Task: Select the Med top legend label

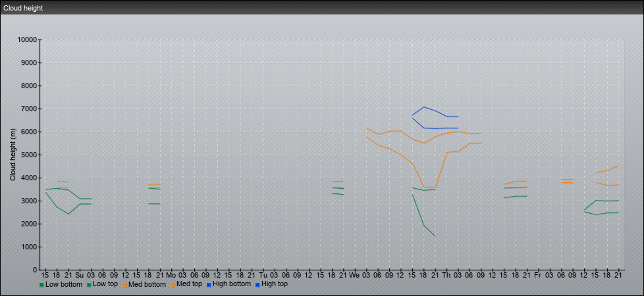Action: pos(189,284)
